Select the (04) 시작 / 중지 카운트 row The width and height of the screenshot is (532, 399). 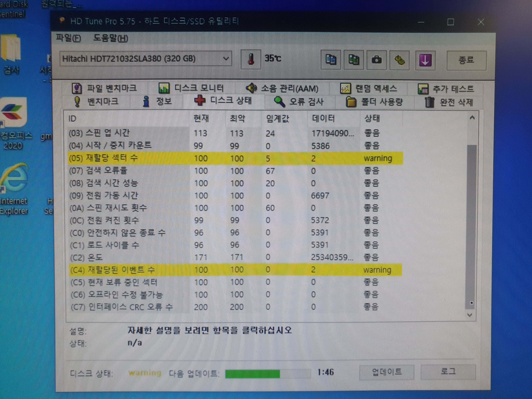tap(235, 146)
